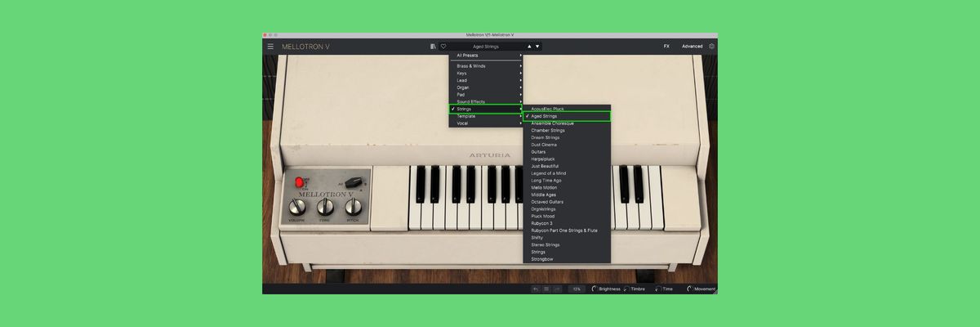
Task: Select next preset with down arrow
Action: (537, 47)
